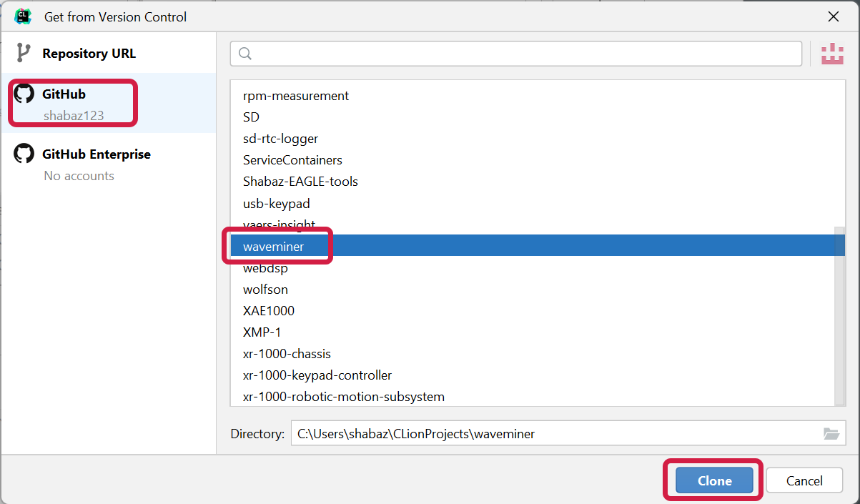Click the magnifier search icon

point(245,54)
